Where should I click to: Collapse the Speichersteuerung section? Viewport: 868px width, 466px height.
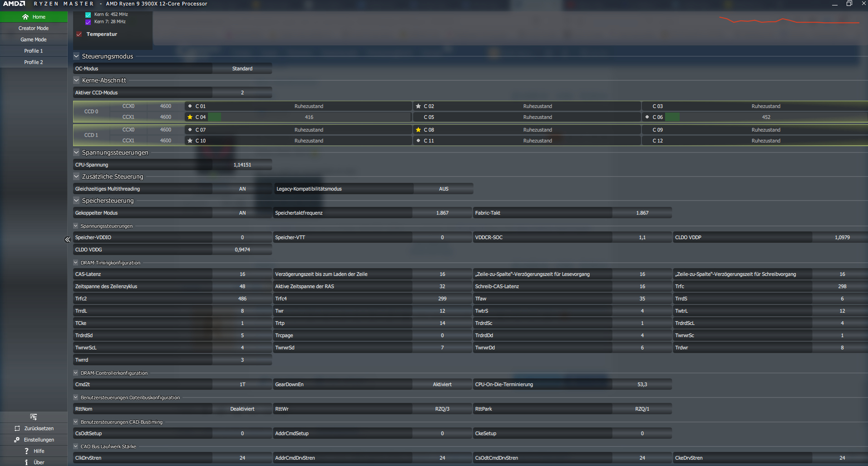click(x=76, y=201)
